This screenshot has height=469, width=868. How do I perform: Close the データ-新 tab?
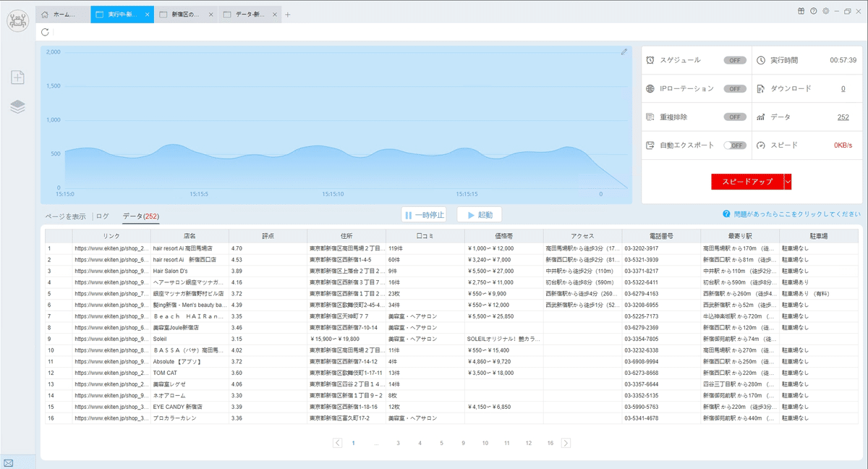click(x=273, y=14)
